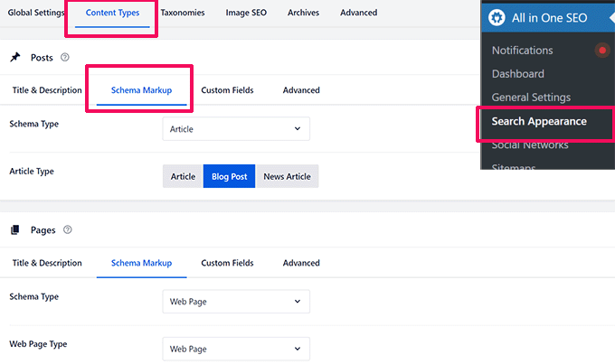Open the Image SEO tab
This screenshot has width=615, height=364.
(x=245, y=13)
